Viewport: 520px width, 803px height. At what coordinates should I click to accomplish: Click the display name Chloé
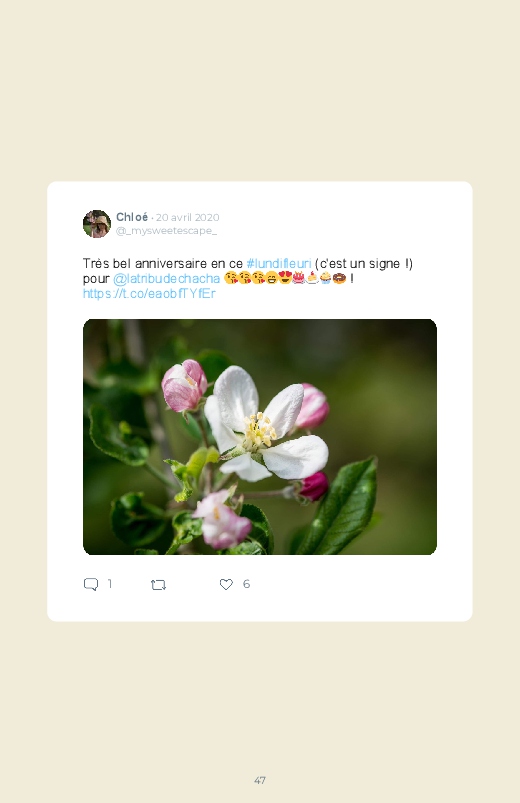pyautogui.click(x=132, y=217)
